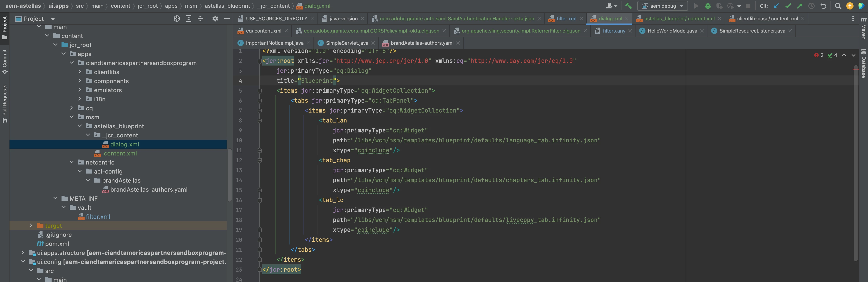This screenshot has width=868, height=282.
Task: Collapse all in Project tree
Action: coord(200,19)
